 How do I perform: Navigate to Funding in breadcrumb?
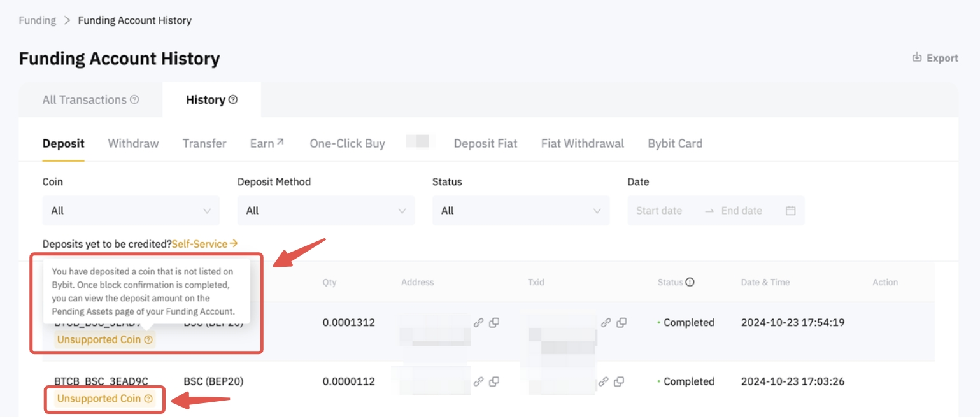pyautogui.click(x=37, y=20)
